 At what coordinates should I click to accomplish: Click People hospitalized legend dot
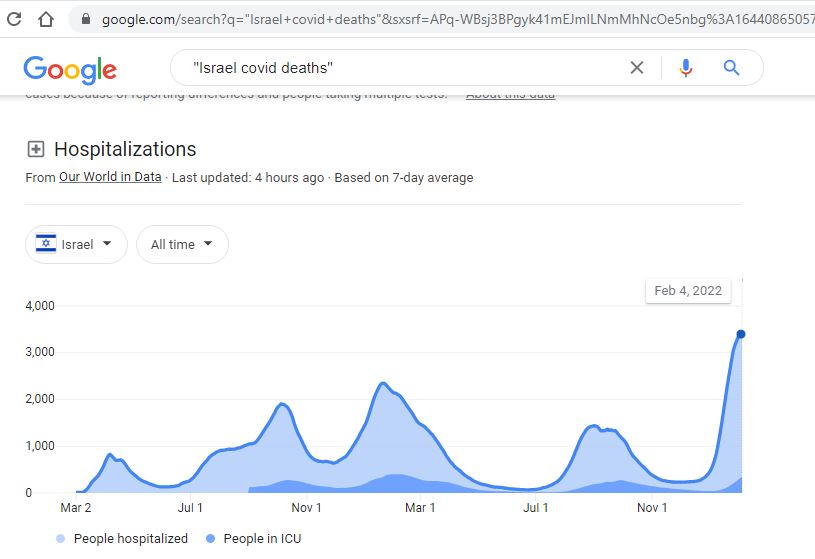tap(62, 539)
